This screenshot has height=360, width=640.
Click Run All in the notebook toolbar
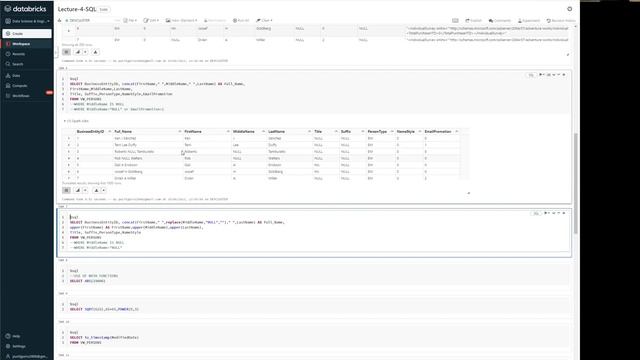click(241, 20)
